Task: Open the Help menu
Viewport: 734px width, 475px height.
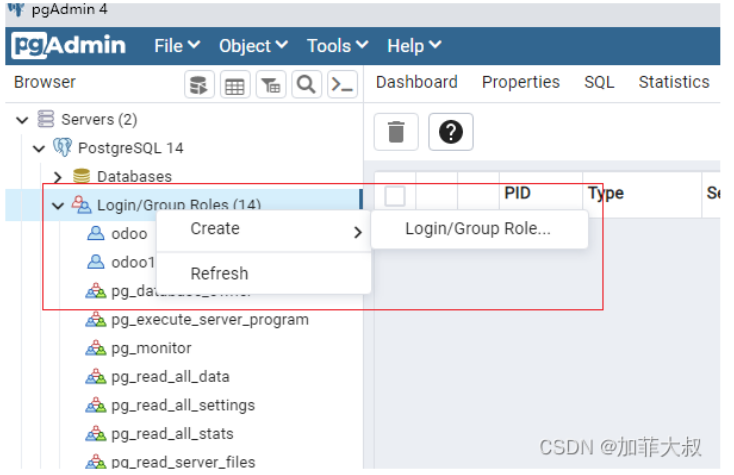Action: point(414,46)
